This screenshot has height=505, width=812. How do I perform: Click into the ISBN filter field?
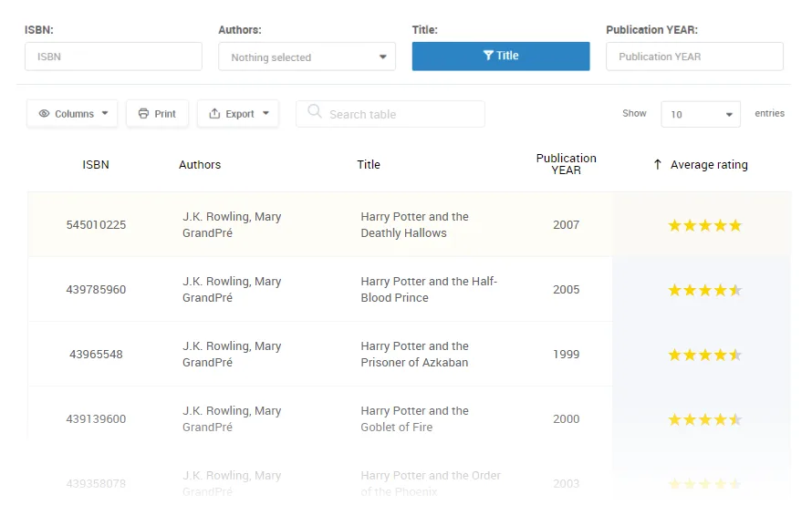pos(113,57)
